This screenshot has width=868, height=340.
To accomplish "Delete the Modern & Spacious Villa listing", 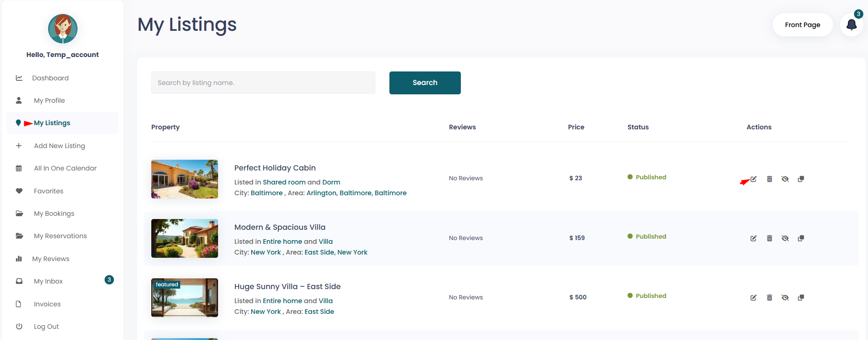I will [x=769, y=239].
